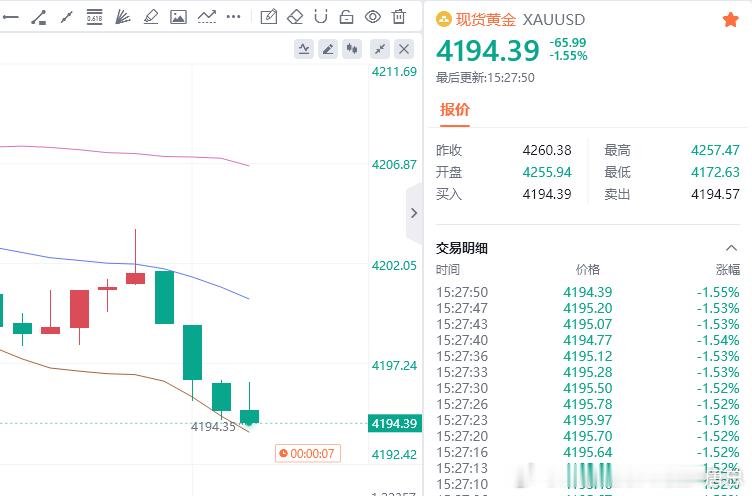Click the 4192.42 price axis label
The height and width of the screenshot is (496, 752).
[394, 454]
